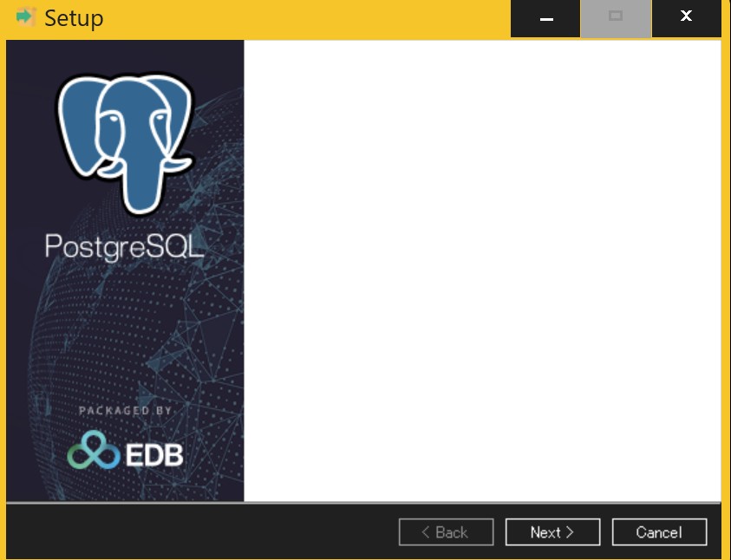Screen dimensions: 731x560
Task: Click the empty white content panel
Action: (x=481, y=269)
